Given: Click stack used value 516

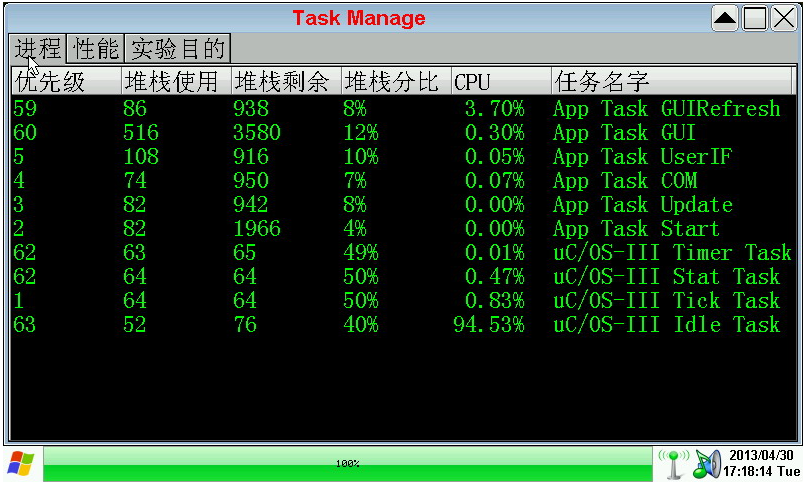Looking at the screenshot, I should tap(141, 133).
